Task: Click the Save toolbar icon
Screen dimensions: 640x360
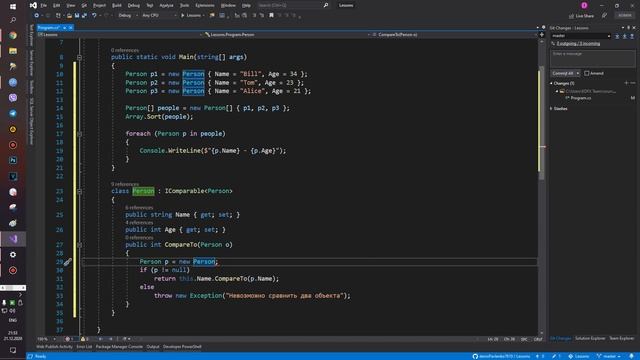Action: tap(77, 16)
